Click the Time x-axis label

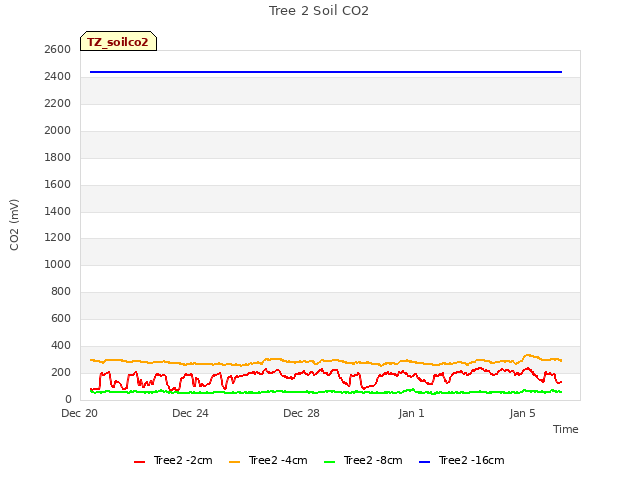[x=565, y=429]
